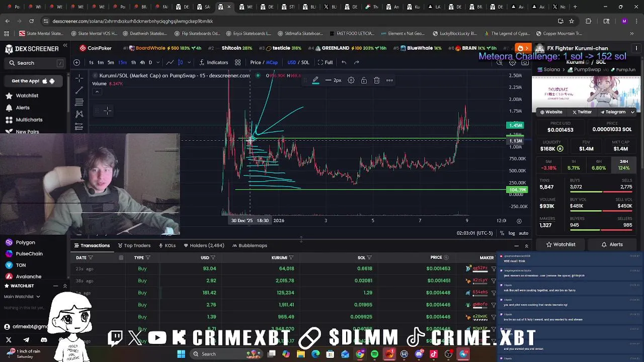Switch to the KOLs tab

click(167, 245)
